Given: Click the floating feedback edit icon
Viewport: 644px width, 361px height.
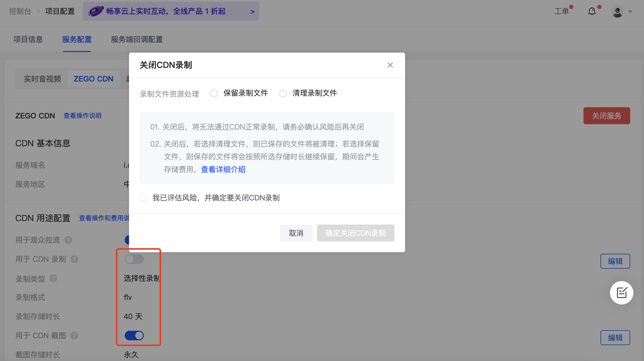Looking at the screenshot, I should click(621, 293).
